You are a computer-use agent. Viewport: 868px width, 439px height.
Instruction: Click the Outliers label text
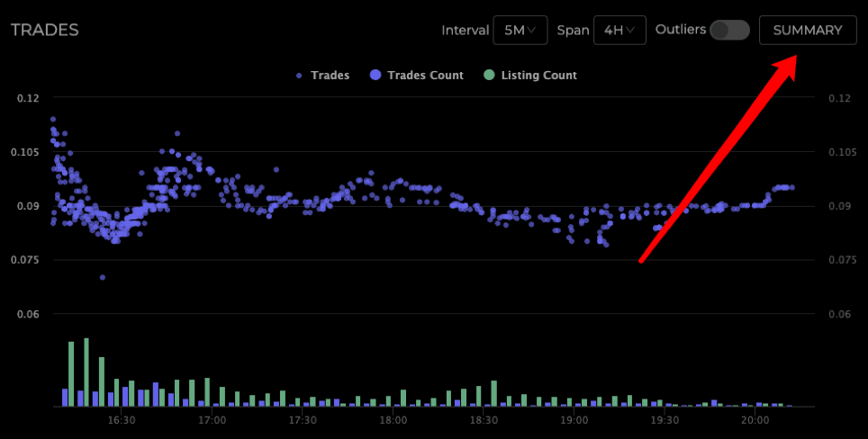point(680,30)
